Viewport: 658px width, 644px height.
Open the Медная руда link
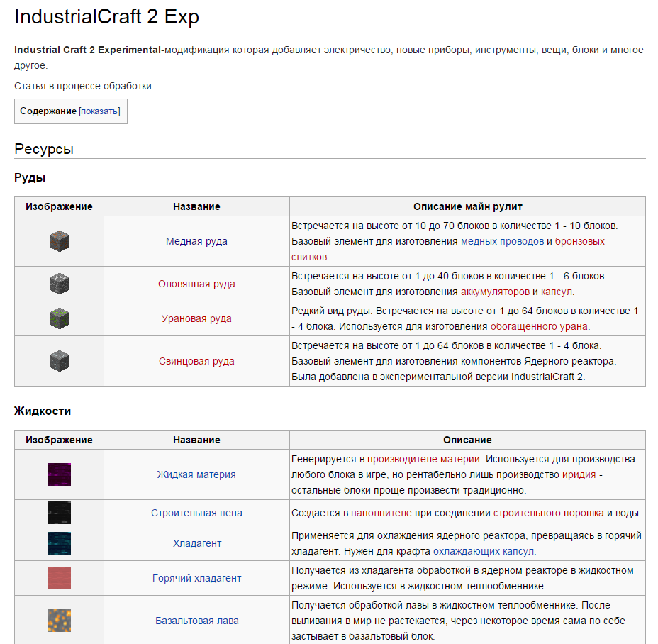tap(196, 241)
